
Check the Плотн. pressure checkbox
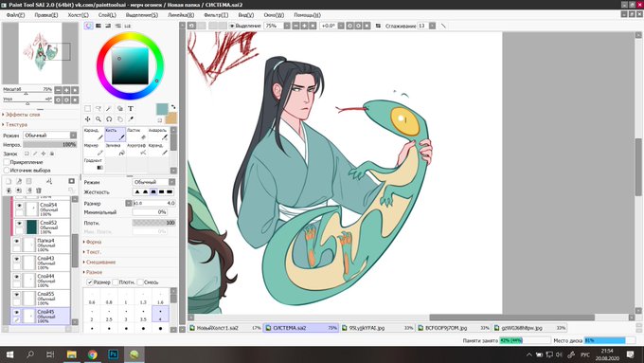116,282
